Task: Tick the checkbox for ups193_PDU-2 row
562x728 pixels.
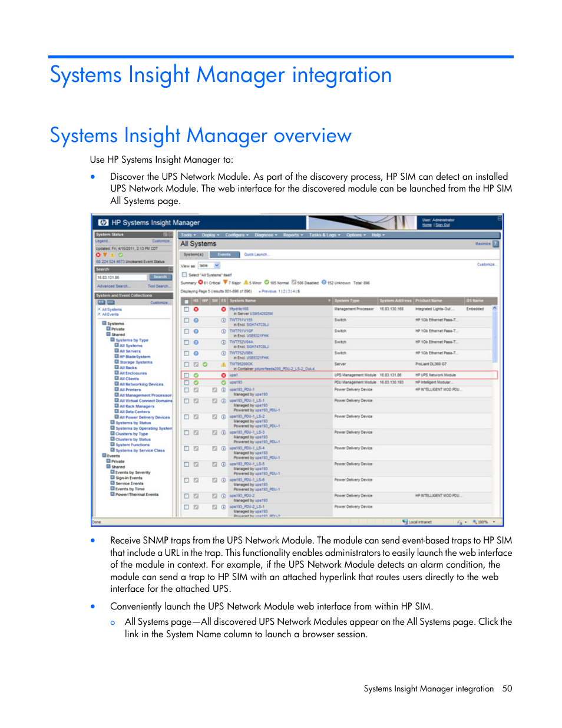Action: pos(186,496)
